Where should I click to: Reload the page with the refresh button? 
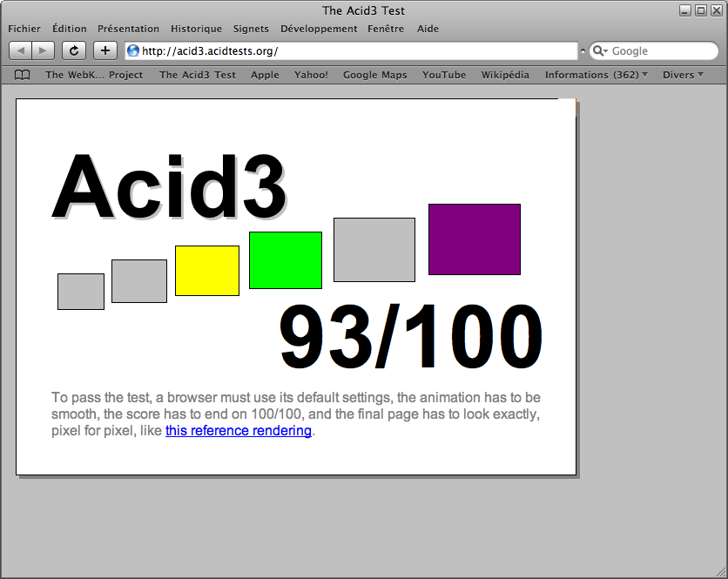pos(74,50)
